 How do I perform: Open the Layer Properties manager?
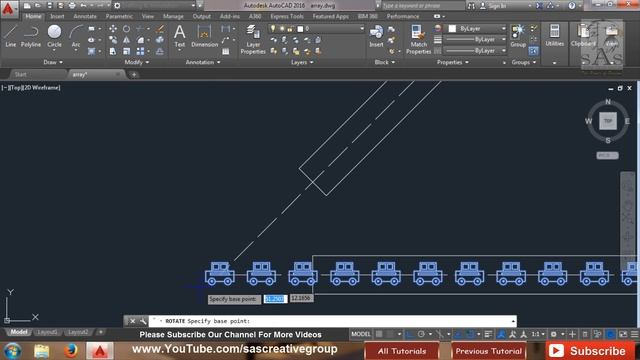[253, 39]
